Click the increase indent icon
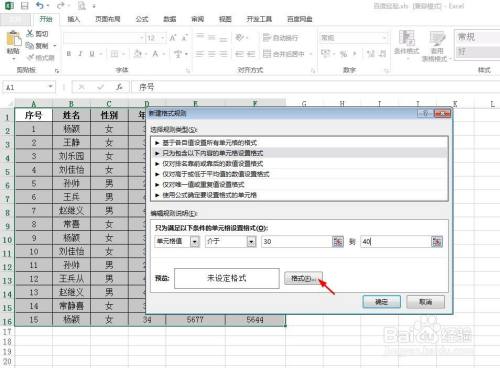Screen dimensions: 500x368 click(251, 54)
